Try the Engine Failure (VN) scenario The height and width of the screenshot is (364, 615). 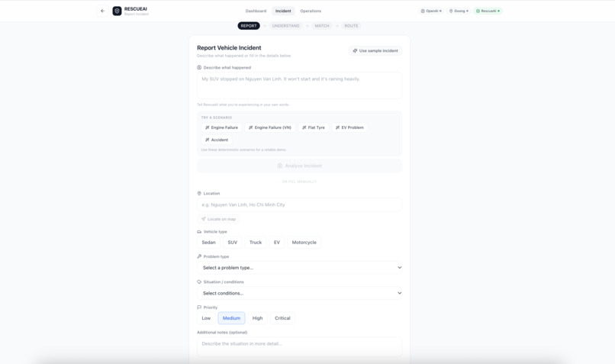[270, 127]
